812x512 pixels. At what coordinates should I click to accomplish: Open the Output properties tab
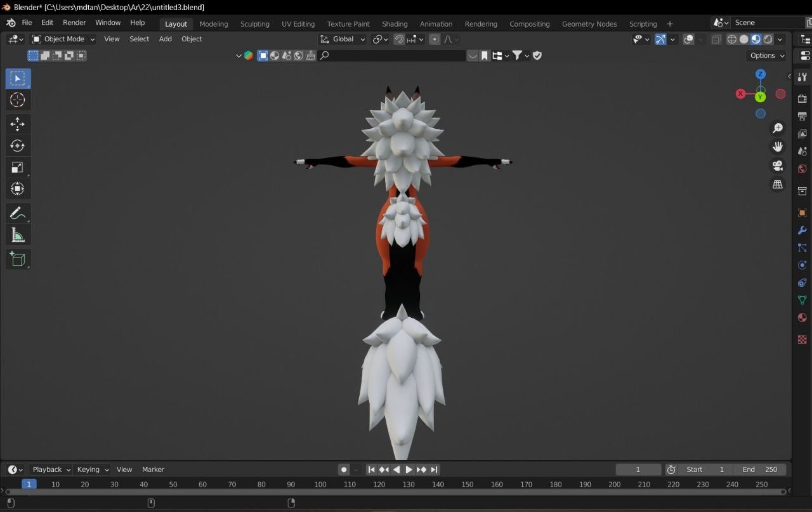point(802,117)
